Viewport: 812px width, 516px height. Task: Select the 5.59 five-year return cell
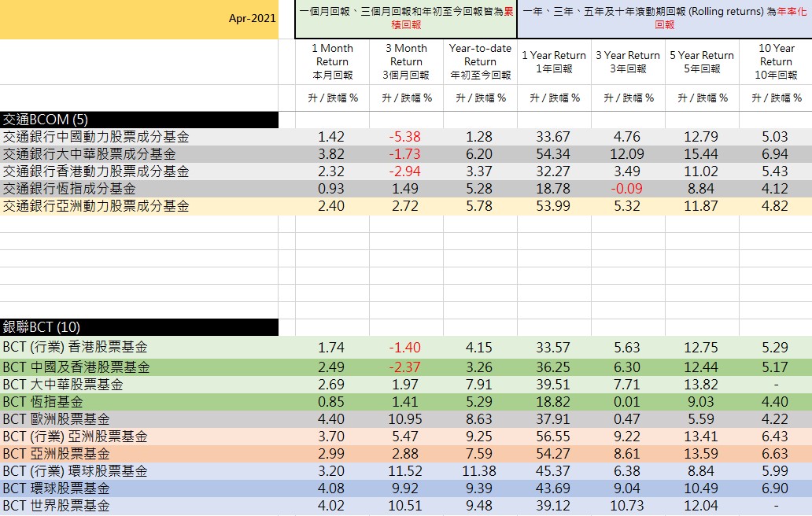click(x=700, y=419)
